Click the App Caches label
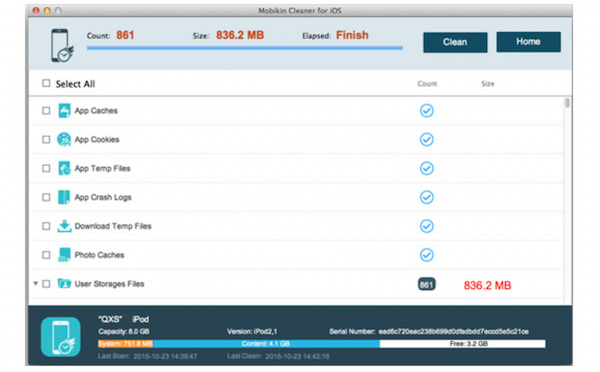 tap(96, 111)
